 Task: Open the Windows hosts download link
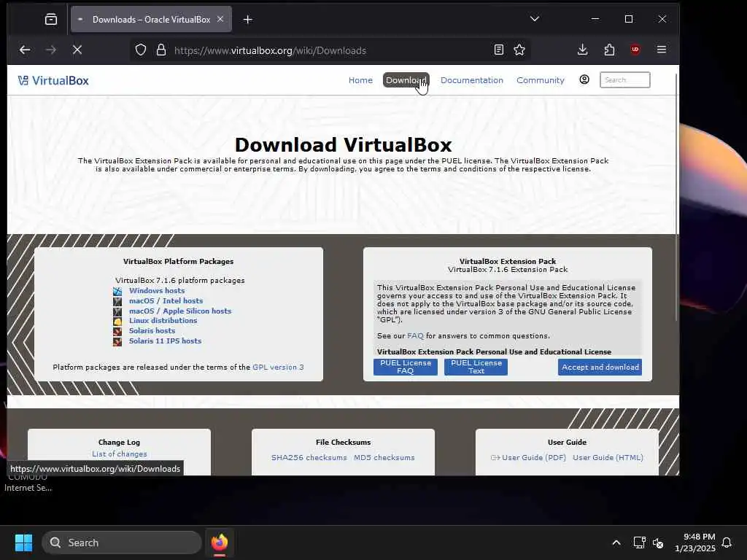pos(157,290)
